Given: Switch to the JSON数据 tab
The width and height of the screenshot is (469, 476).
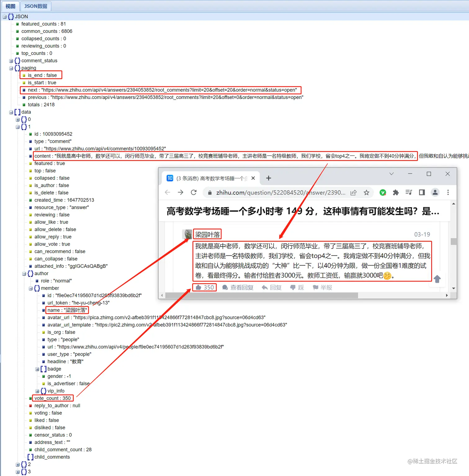Looking at the screenshot, I should (x=36, y=6).
